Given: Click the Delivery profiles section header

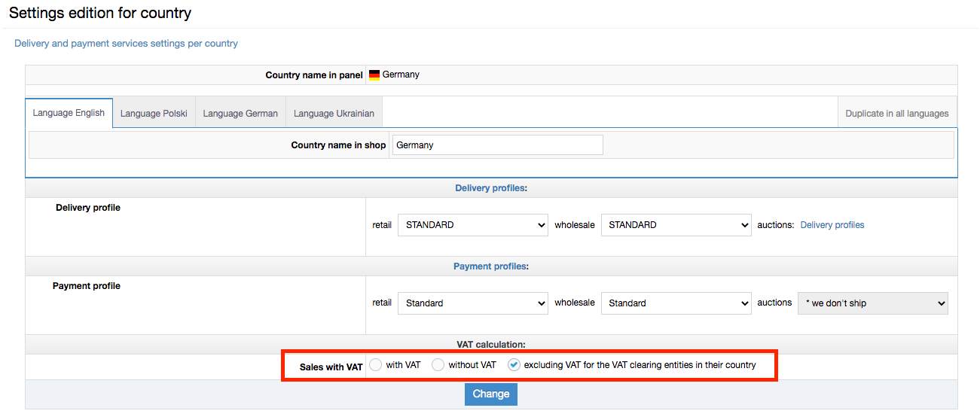Looking at the screenshot, I should tap(490, 188).
